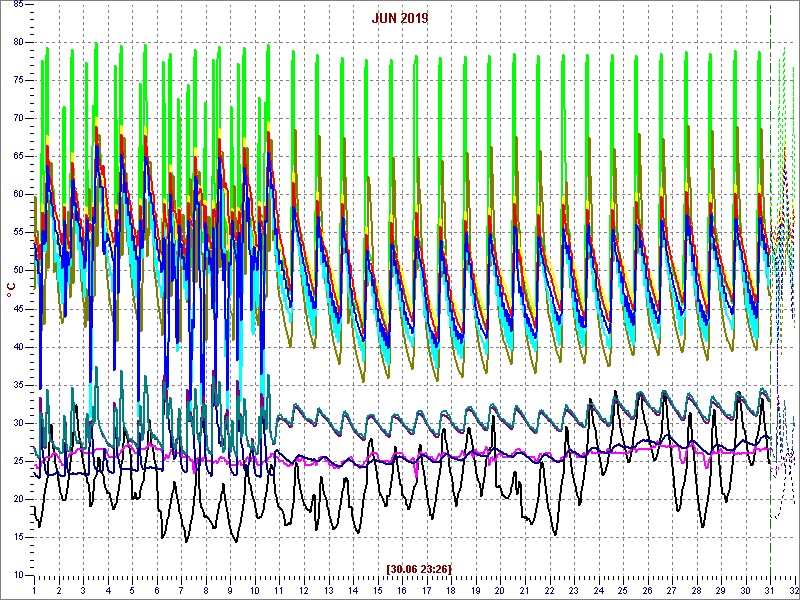Select the 70 label on the temperature axis
The image size is (800, 600).
click(18, 118)
